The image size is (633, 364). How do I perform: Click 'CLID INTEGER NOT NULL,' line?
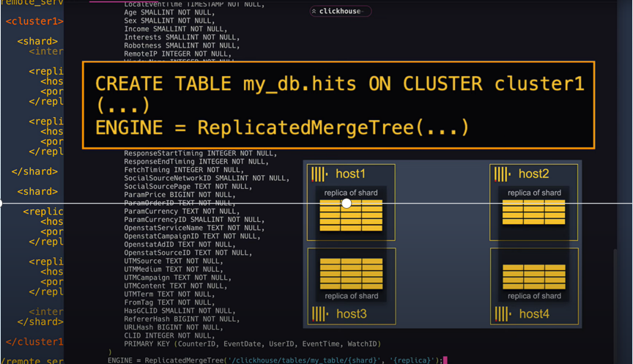coord(169,335)
